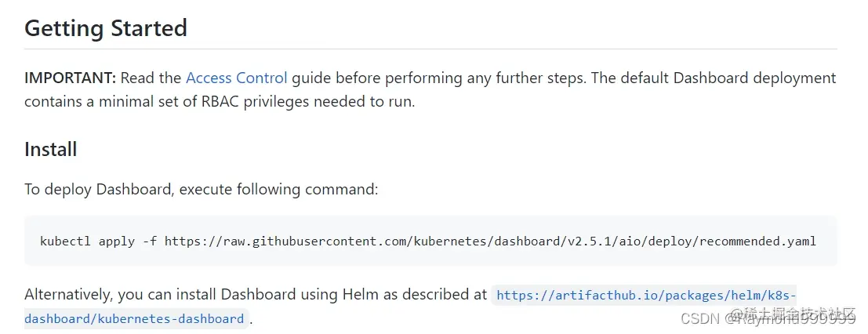
Task: Click the CSDN watermark text
Action: pyautogui.click(x=700, y=318)
